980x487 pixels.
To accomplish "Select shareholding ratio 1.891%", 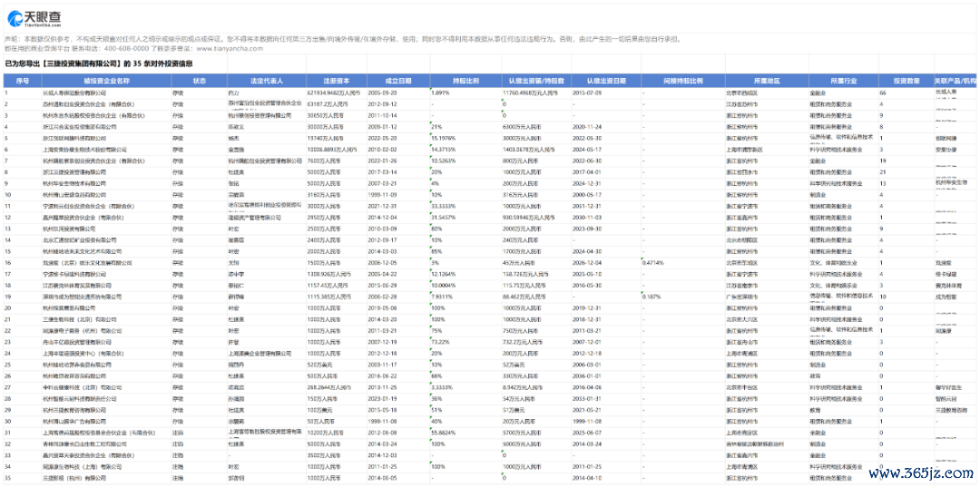I will pos(440,93).
